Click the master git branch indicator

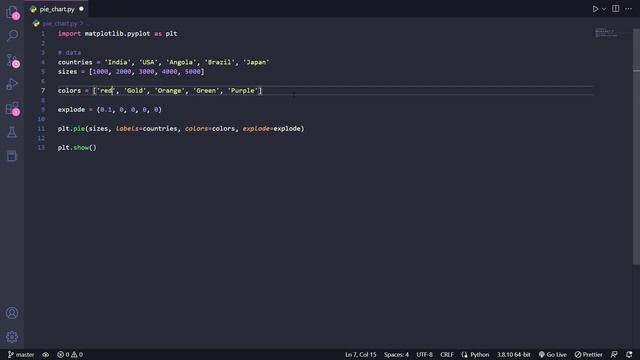[x=21, y=355]
